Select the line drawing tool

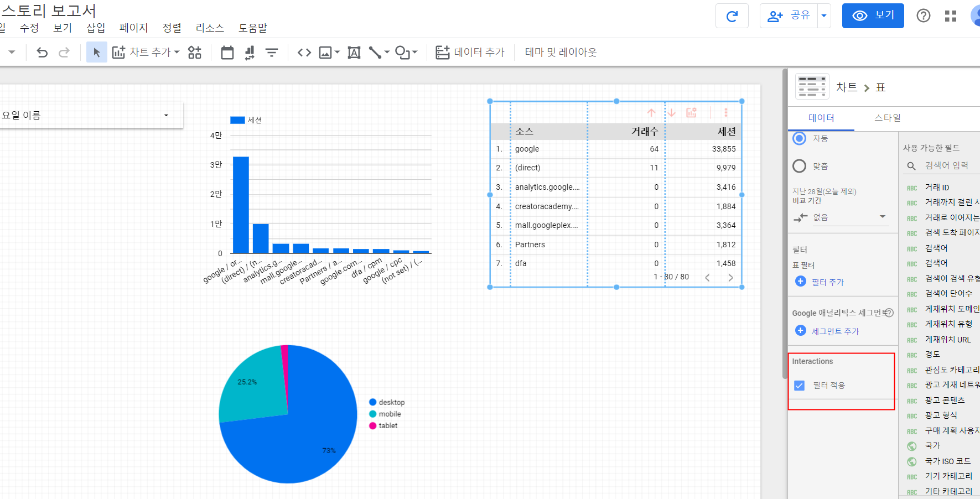(x=375, y=53)
